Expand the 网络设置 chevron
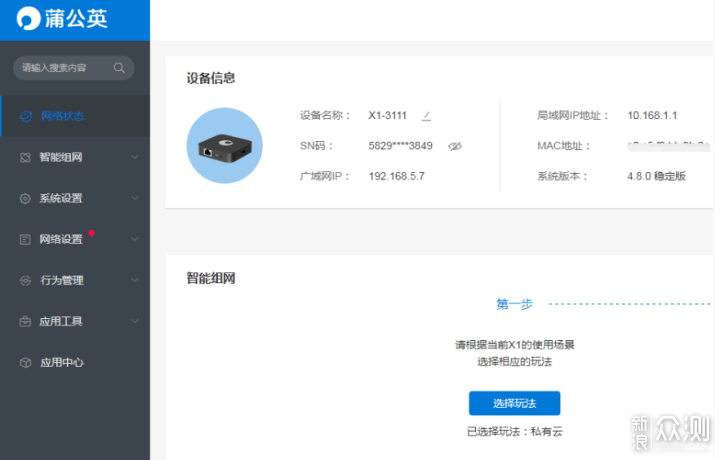Viewport: 720px width, 460px height. coord(135,239)
